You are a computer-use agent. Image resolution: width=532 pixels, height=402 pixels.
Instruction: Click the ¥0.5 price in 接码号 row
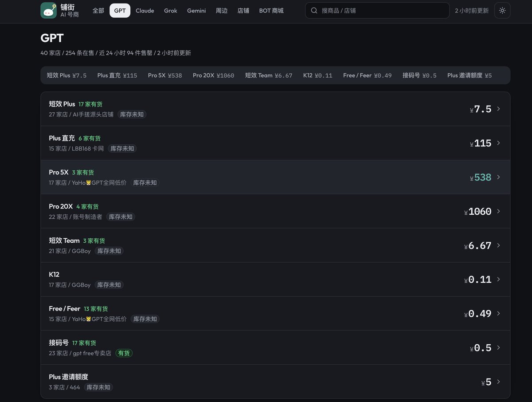coord(481,348)
